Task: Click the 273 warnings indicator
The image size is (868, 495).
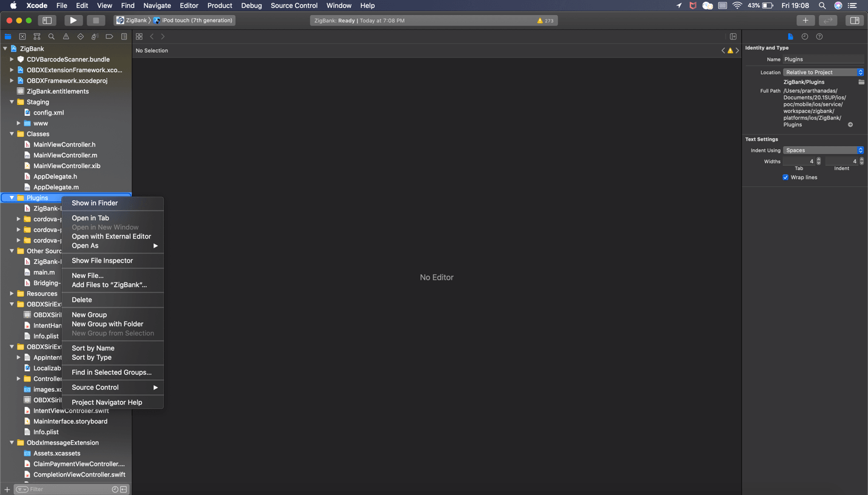Action: point(545,21)
